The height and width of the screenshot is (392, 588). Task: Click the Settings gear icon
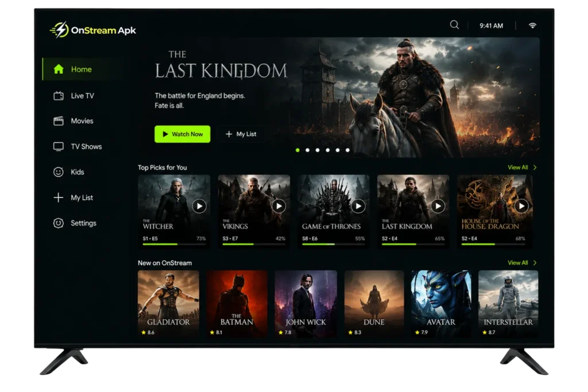pyautogui.click(x=59, y=223)
